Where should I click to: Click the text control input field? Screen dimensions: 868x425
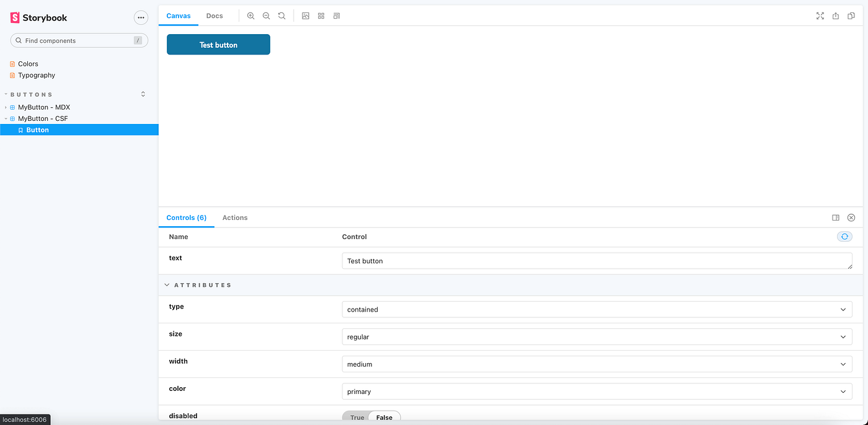click(x=596, y=260)
